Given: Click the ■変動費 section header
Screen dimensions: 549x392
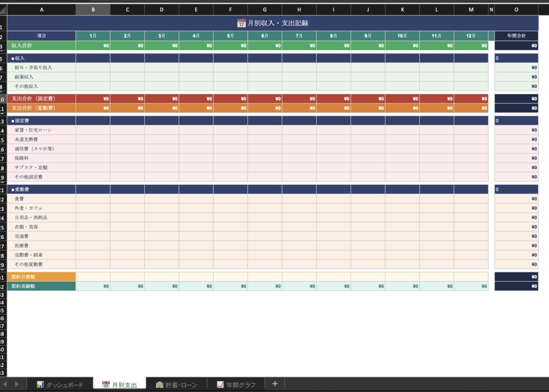Looking at the screenshot, I should [x=41, y=189].
